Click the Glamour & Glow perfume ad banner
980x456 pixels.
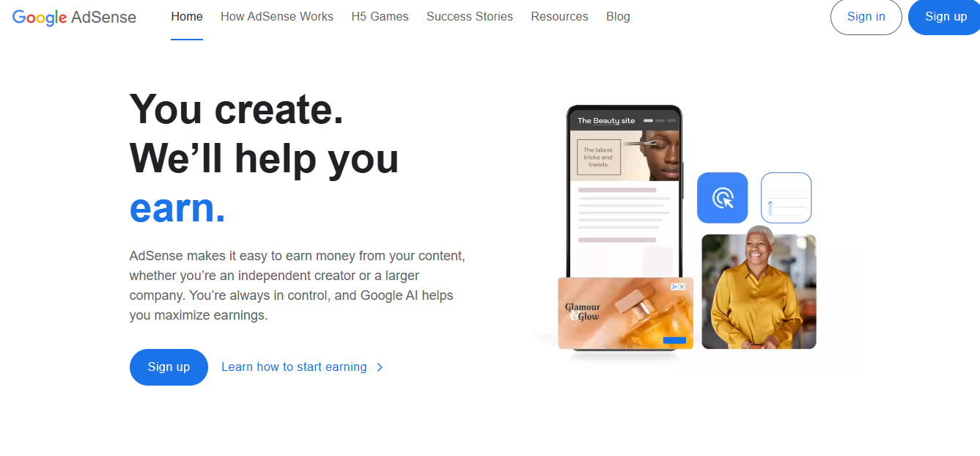[625, 313]
